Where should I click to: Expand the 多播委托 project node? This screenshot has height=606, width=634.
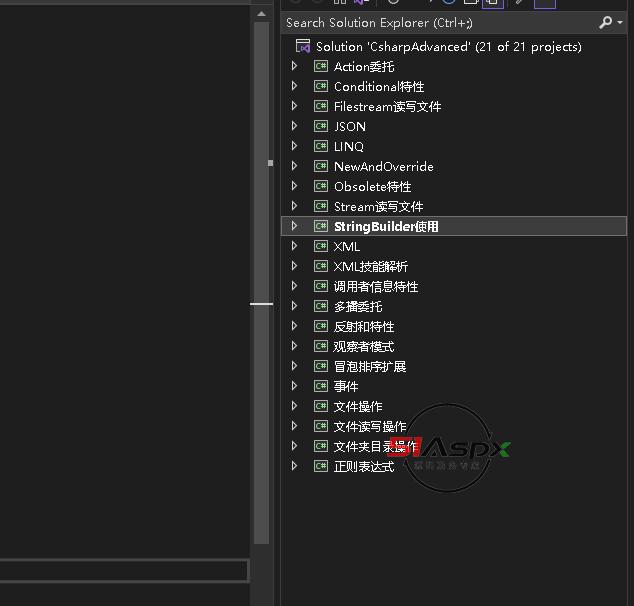point(295,306)
